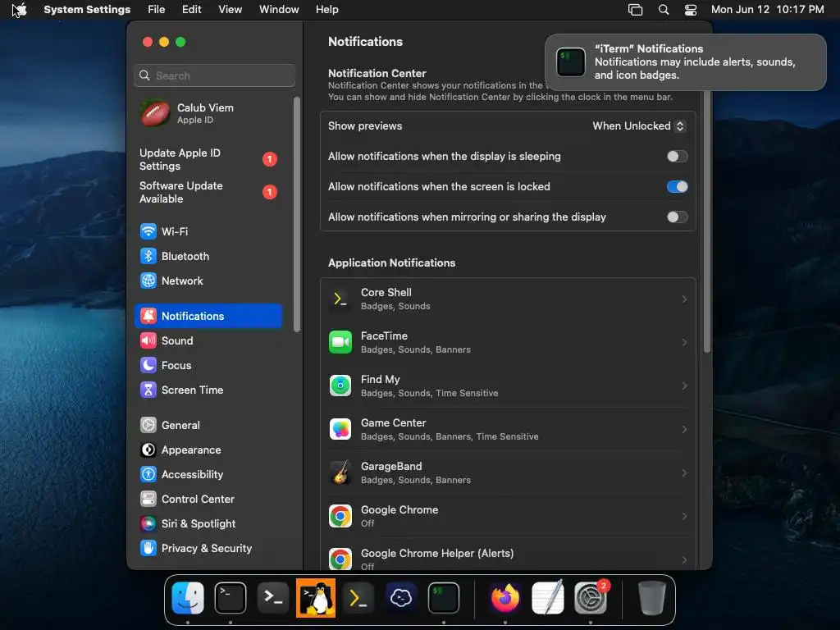Click the Google Chrome app icon in list

pos(340,517)
